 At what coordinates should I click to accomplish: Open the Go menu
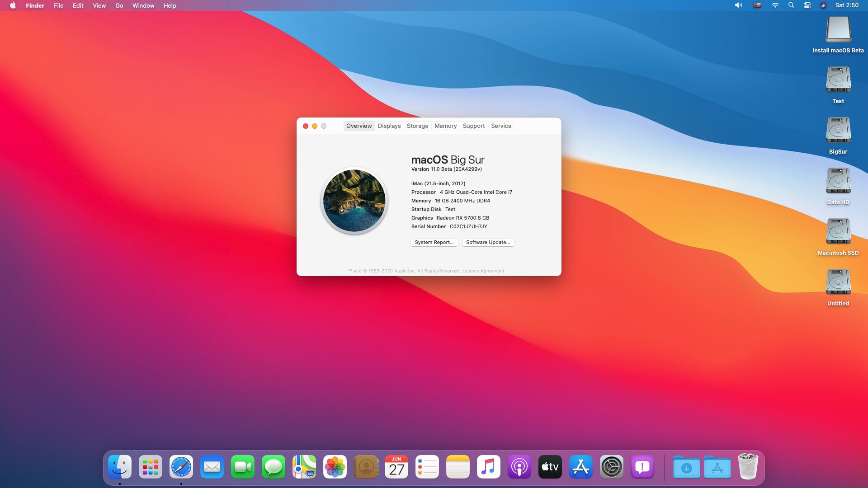click(x=119, y=5)
